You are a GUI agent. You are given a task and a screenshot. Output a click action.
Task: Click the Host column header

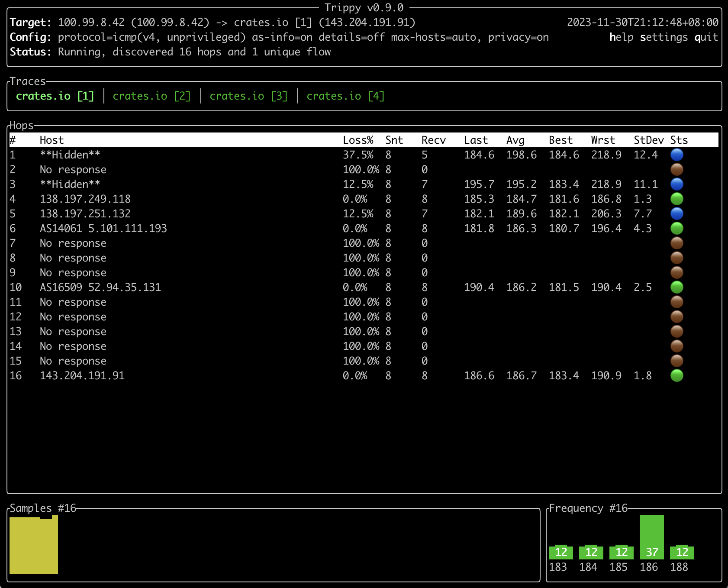(x=52, y=140)
